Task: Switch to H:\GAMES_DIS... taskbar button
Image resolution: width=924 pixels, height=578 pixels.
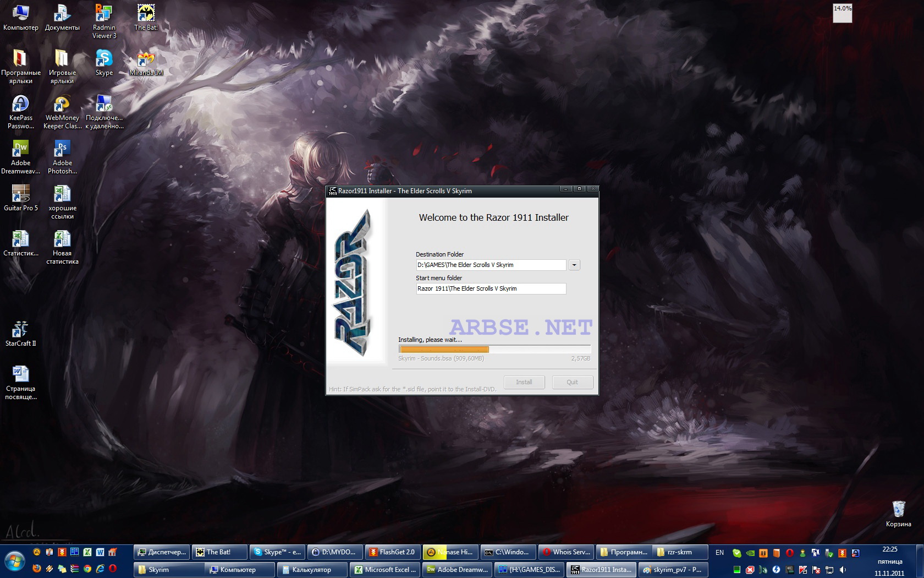Action: pos(529,570)
